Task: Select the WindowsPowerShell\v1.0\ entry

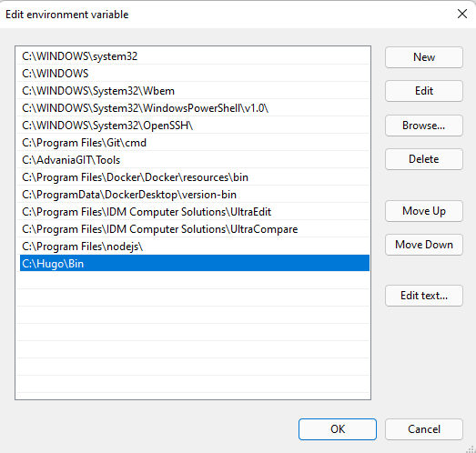Action: 194,108
